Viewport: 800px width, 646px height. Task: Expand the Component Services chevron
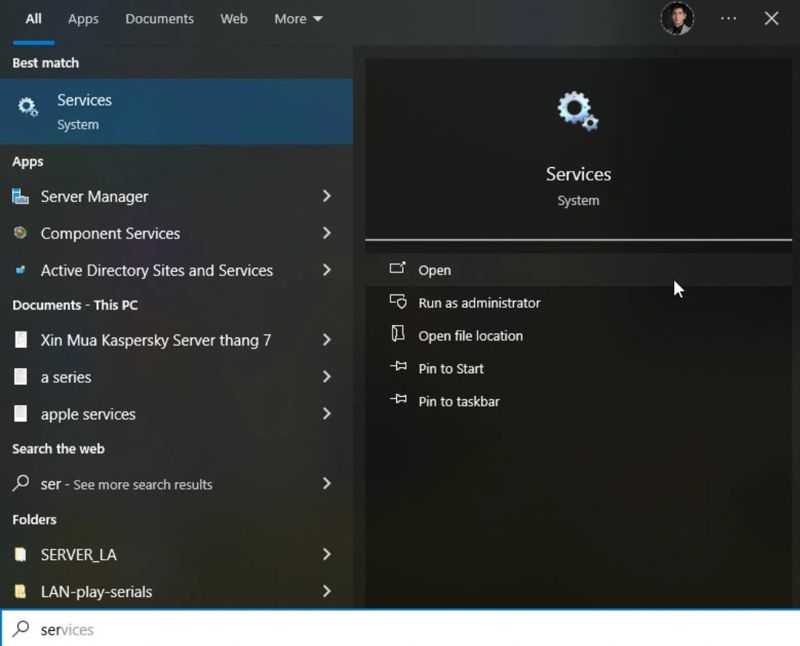coord(326,233)
